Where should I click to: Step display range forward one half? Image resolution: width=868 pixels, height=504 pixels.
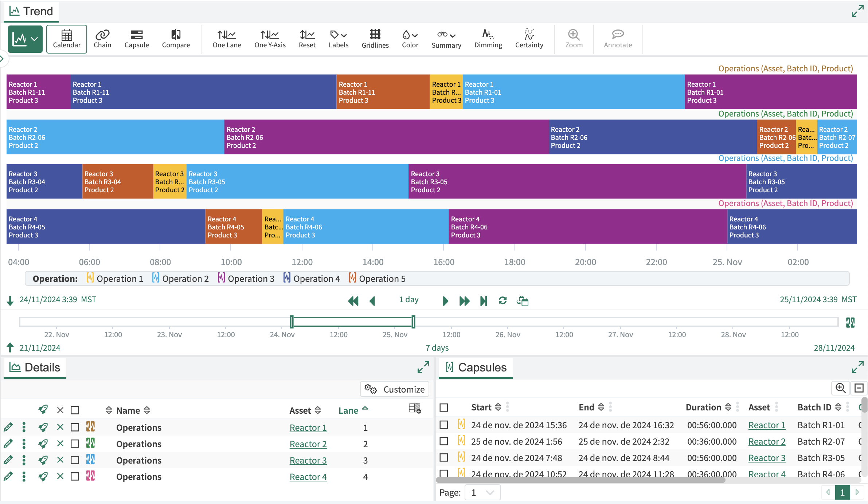coord(445,301)
